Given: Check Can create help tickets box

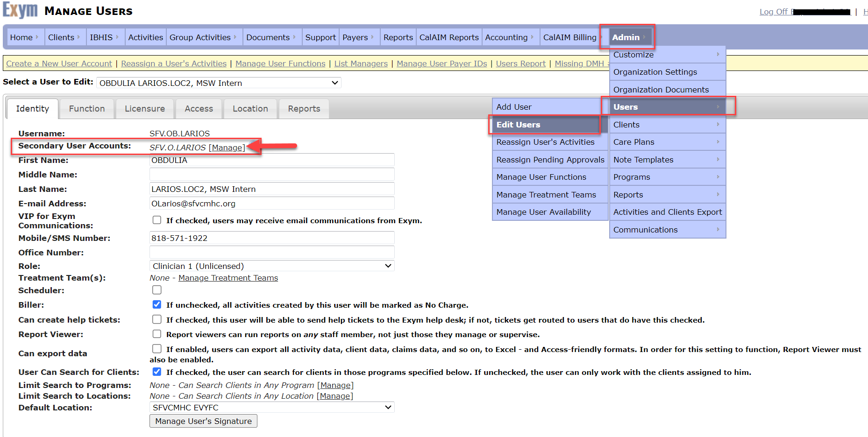Looking at the screenshot, I should [157, 319].
